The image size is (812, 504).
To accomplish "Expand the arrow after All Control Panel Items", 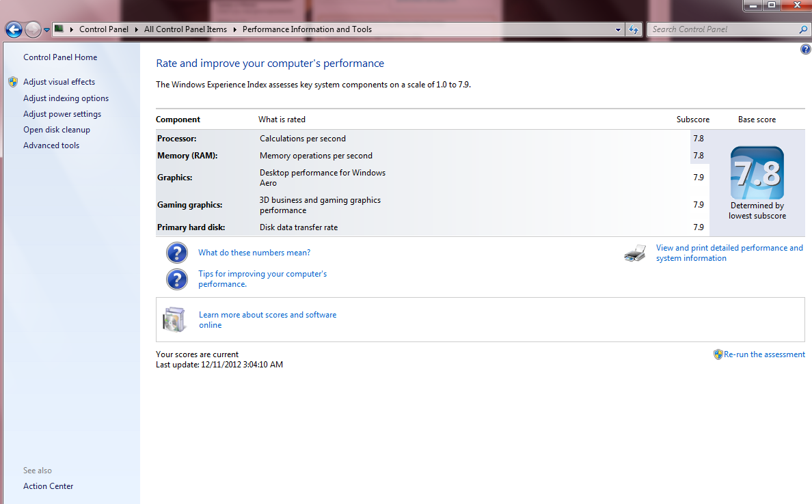I will pos(234,29).
